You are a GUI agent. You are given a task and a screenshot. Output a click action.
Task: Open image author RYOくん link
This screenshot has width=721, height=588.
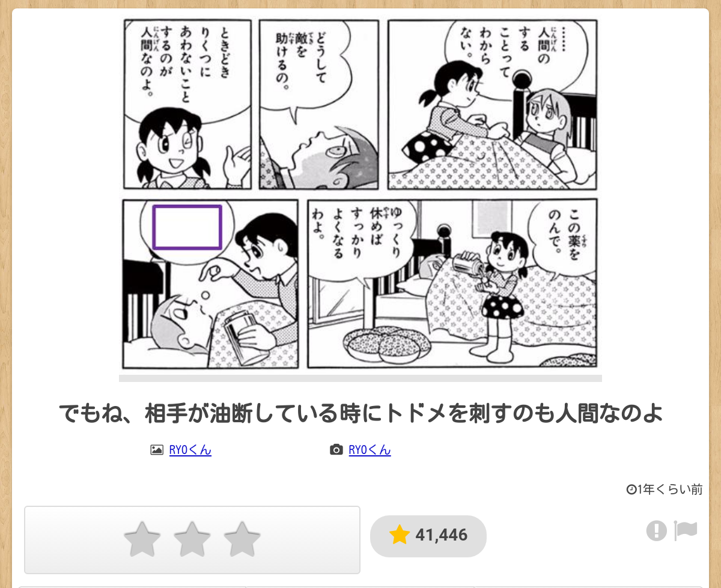click(x=190, y=450)
